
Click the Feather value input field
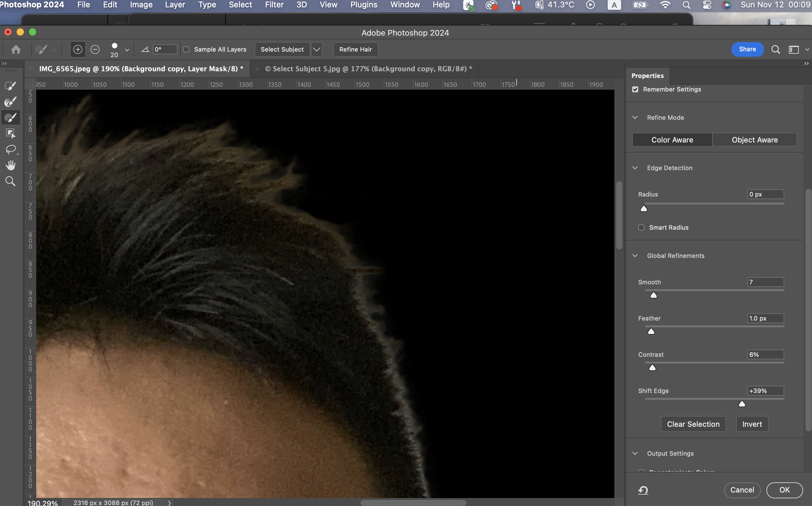(765, 318)
